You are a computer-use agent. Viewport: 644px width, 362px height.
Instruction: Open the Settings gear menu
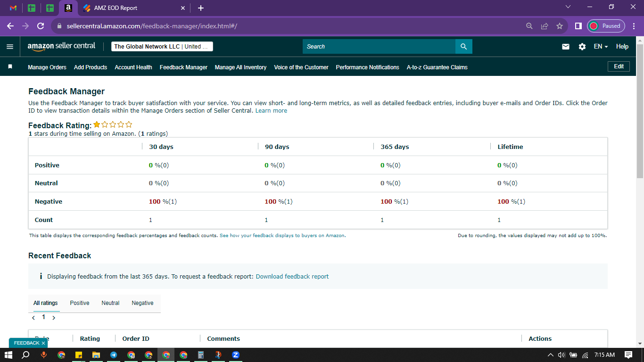coord(582,47)
